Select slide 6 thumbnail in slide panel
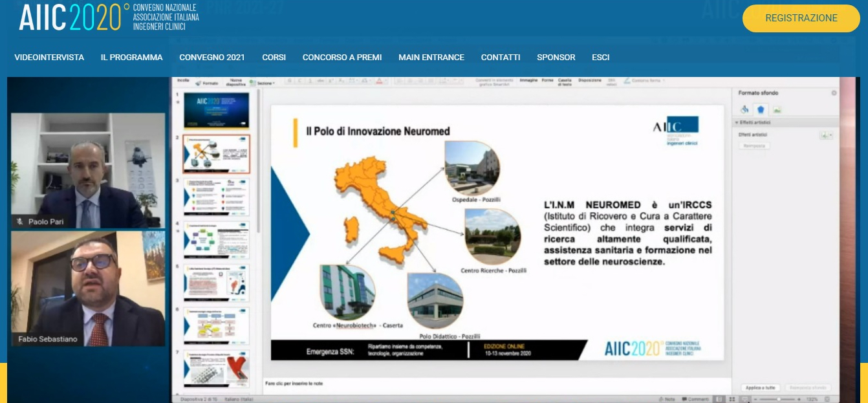This screenshot has width=868, height=403. point(216,325)
